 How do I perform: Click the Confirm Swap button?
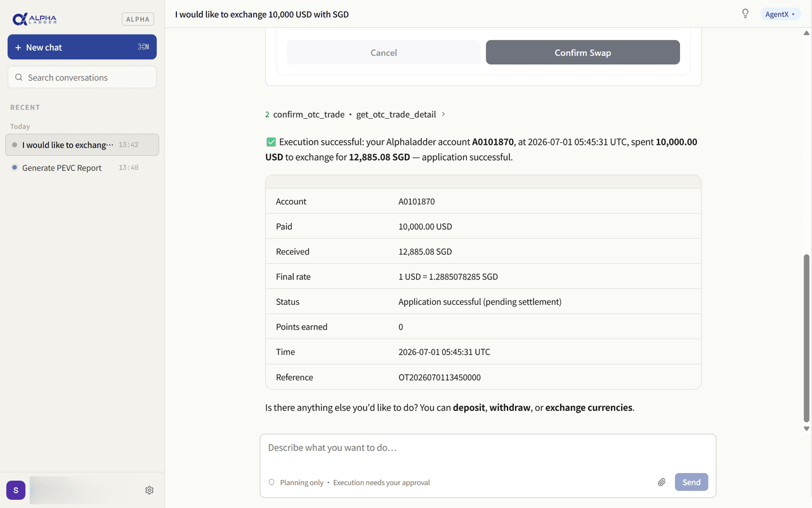[583, 53]
